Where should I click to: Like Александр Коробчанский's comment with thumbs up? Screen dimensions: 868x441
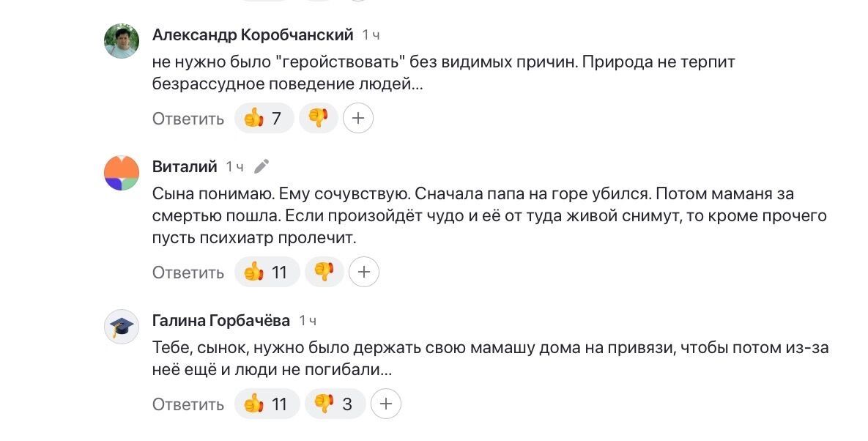click(264, 118)
